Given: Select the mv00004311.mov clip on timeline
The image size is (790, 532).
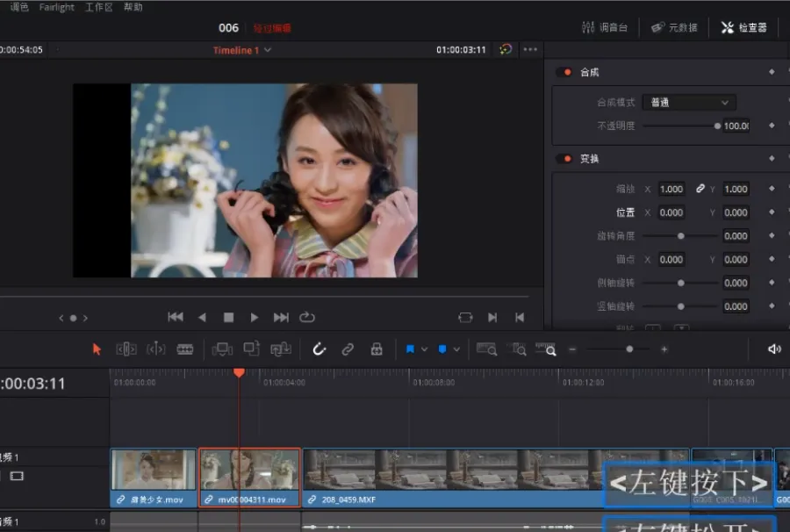Looking at the screenshot, I should (250, 477).
